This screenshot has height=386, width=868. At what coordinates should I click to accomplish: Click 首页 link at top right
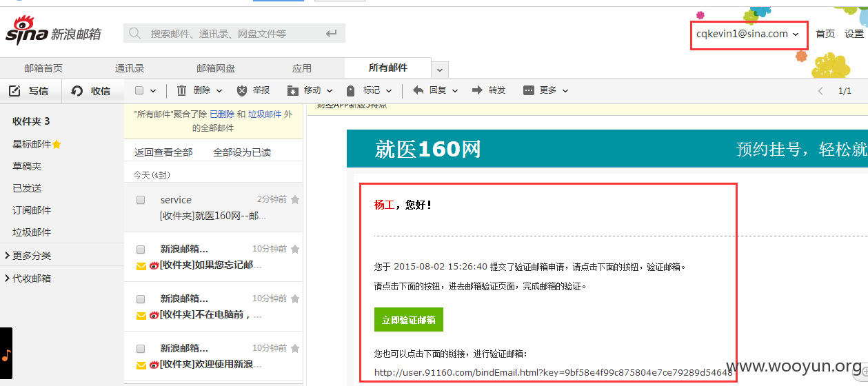click(x=825, y=34)
